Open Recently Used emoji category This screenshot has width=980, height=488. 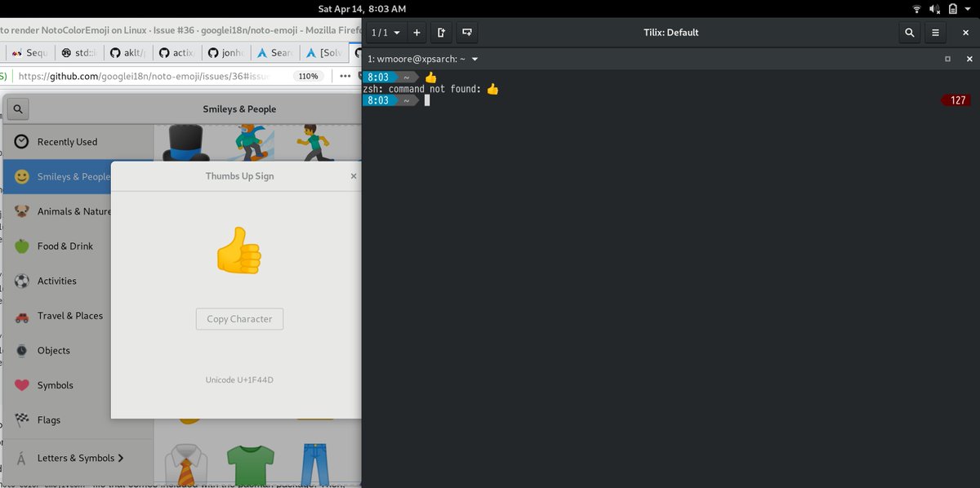point(78,142)
